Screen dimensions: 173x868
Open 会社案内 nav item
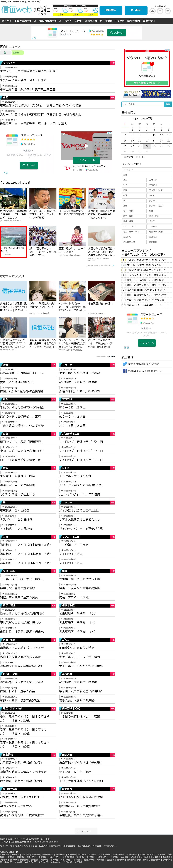click(134, 21)
